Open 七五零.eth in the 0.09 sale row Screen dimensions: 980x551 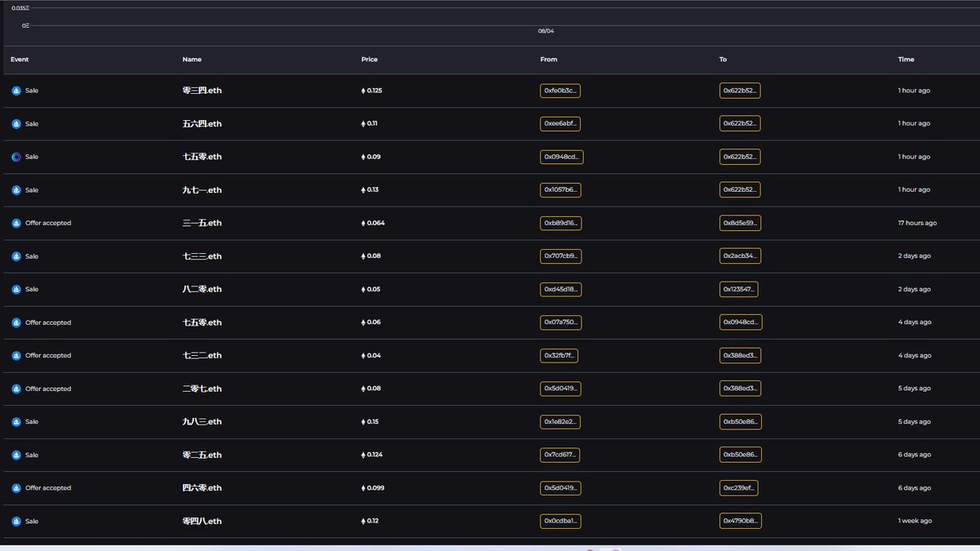tap(202, 157)
